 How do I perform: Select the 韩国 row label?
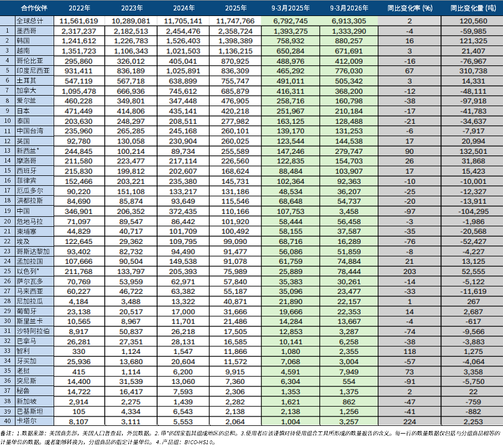(x=23, y=41)
